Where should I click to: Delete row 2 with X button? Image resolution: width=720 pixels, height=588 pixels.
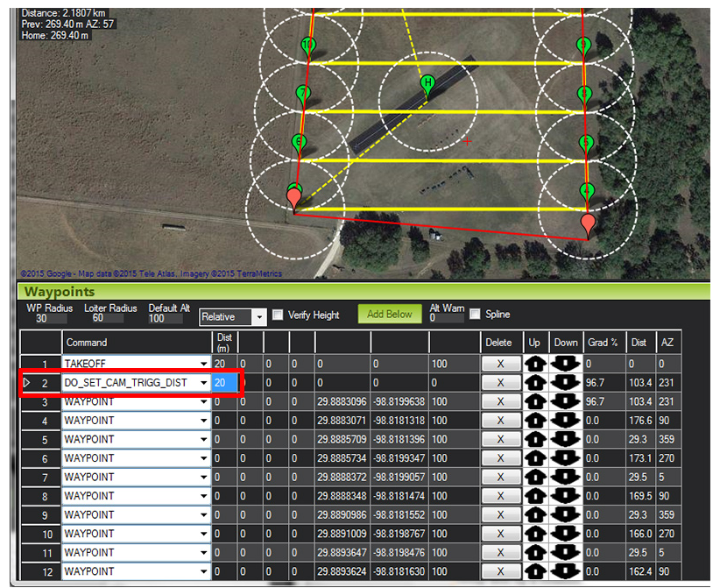pyautogui.click(x=500, y=383)
